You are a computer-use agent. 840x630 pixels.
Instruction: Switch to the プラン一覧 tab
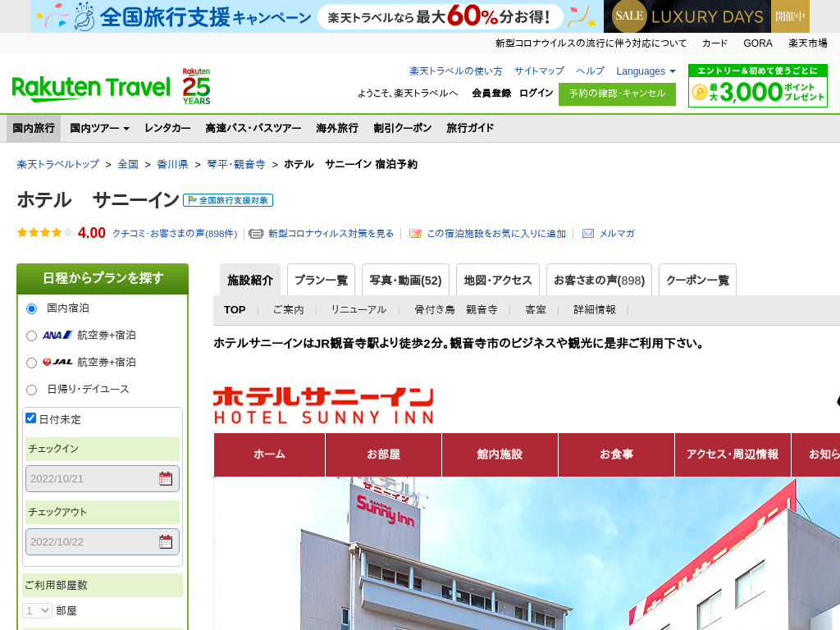(x=321, y=280)
